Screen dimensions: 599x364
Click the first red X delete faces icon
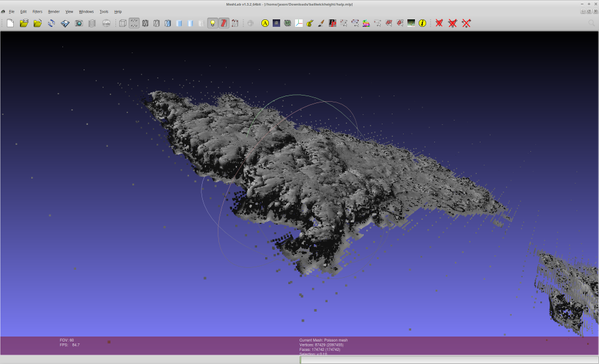439,23
